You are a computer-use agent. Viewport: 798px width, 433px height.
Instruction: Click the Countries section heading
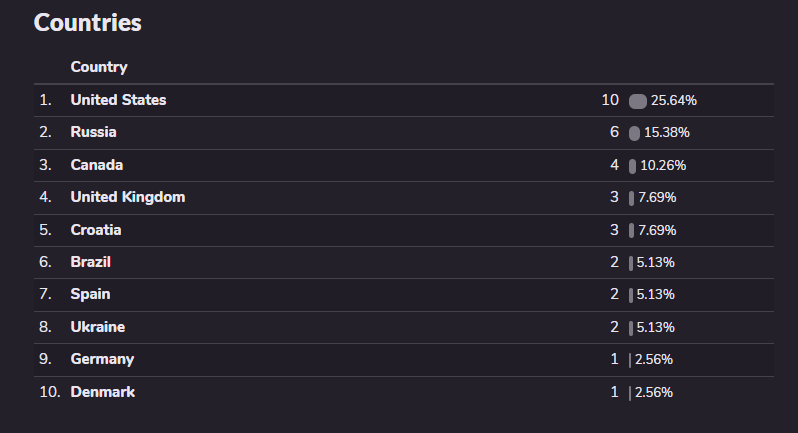click(x=88, y=23)
